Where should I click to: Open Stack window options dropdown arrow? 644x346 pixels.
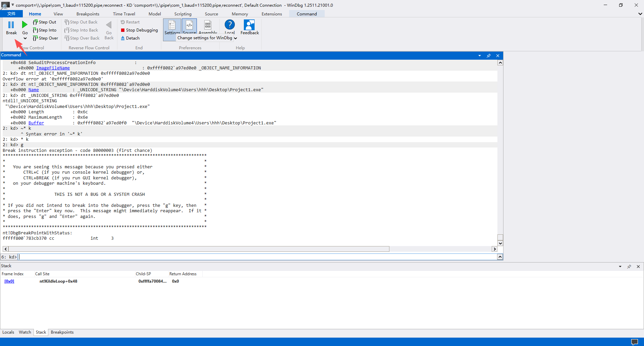tap(620, 267)
